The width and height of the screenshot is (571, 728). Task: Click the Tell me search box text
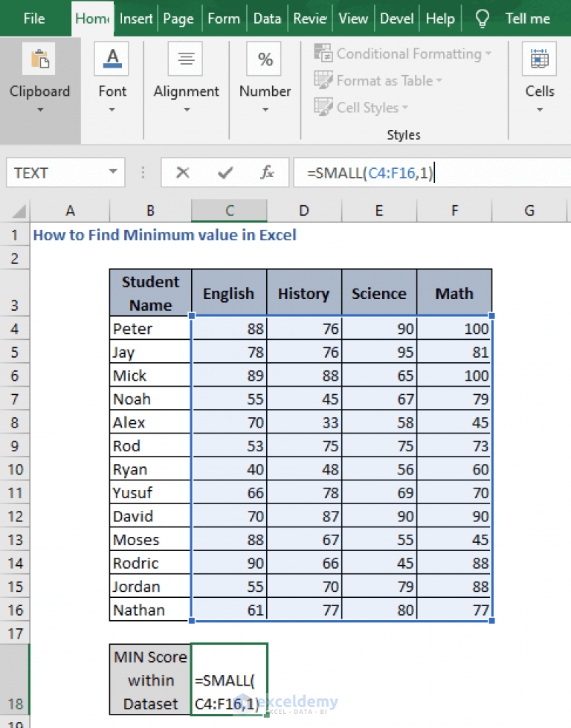coord(527,19)
